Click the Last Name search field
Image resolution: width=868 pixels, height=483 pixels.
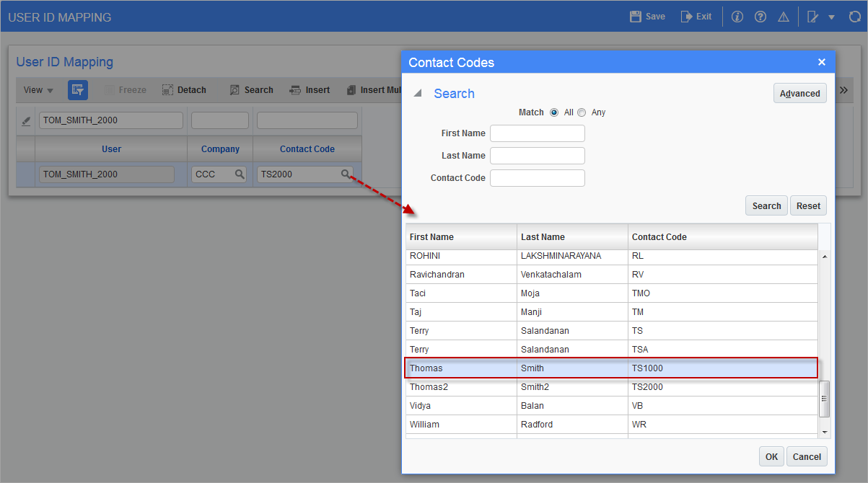pyautogui.click(x=538, y=156)
